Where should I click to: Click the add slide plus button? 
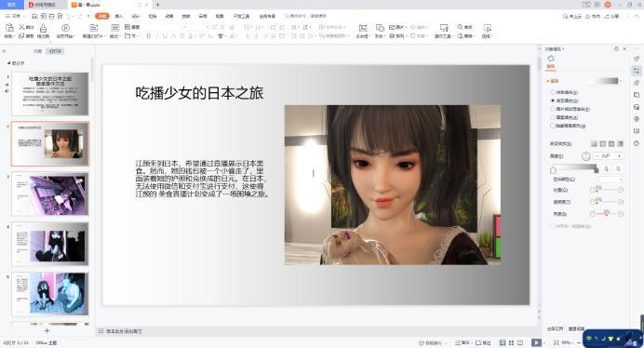coord(47,330)
